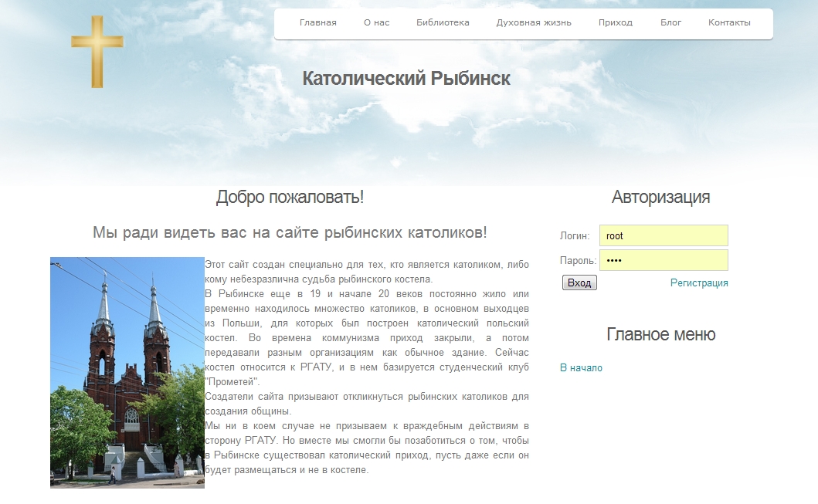Screen dimensions: 818x504
Task: Open the Регистрация link
Action: click(x=699, y=283)
